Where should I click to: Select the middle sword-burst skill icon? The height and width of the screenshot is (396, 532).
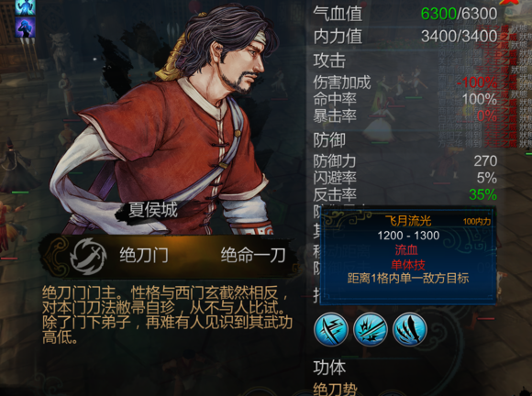(x=371, y=330)
